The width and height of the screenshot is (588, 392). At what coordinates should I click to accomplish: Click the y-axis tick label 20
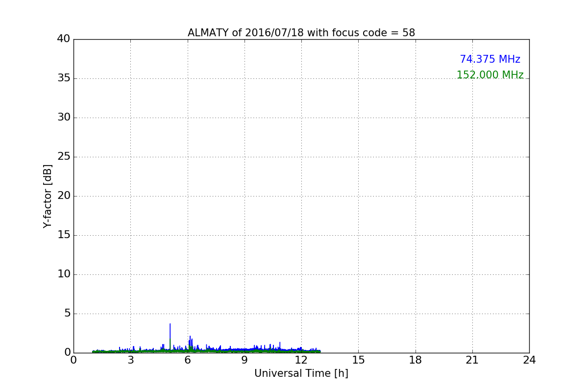tap(64, 196)
